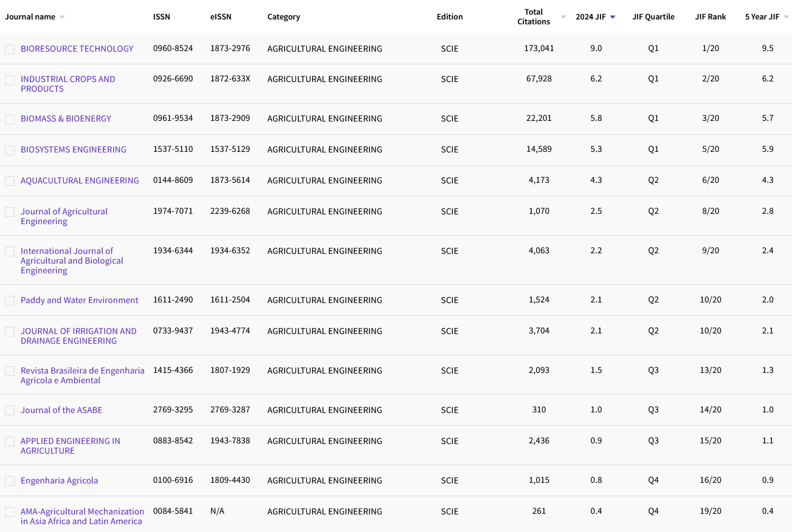The height and width of the screenshot is (532, 792).
Task: Open Biosystems Engineering journal page
Action: coord(74,149)
